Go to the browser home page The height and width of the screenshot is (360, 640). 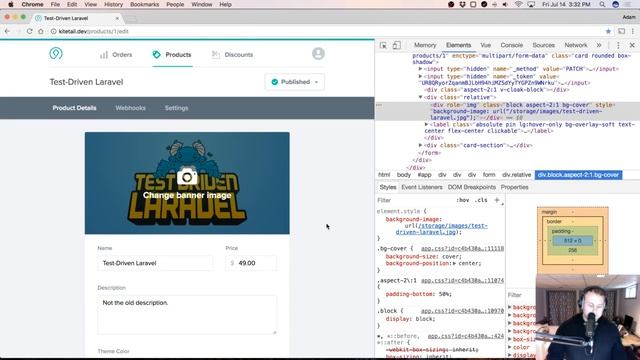pos(41,31)
